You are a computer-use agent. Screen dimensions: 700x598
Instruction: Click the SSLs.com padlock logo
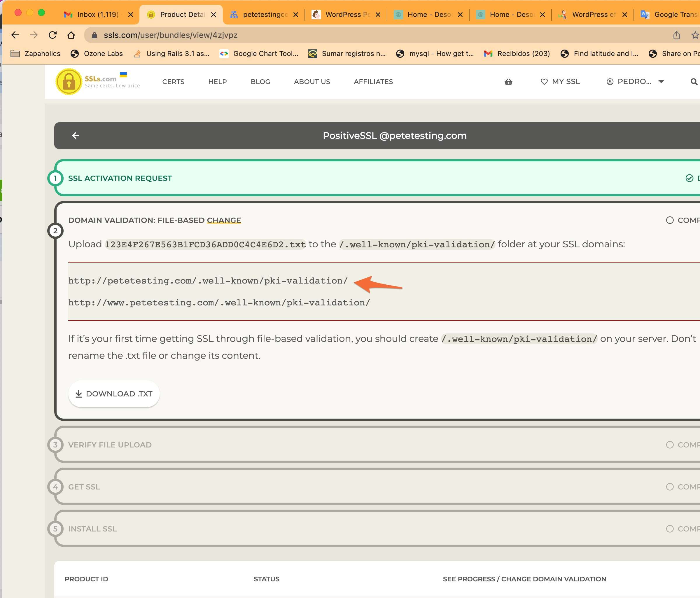tap(69, 82)
